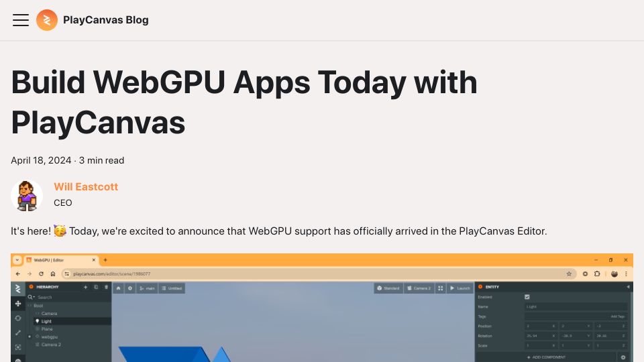This screenshot has height=362, width=644.
Task: Click the orange PlayCanvas logo icon
Action: (47, 20)
